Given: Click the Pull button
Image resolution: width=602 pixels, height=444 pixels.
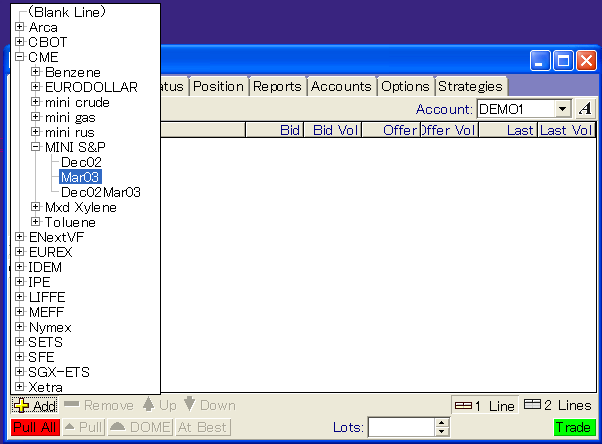Looking at the screenshot, I should 84,427.
